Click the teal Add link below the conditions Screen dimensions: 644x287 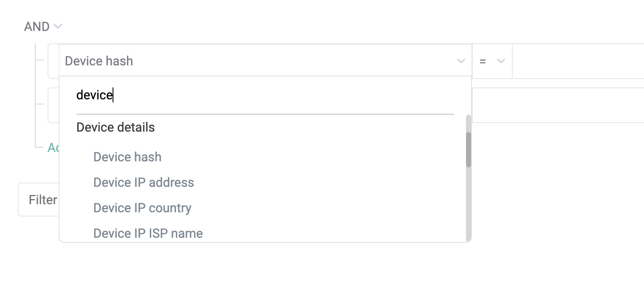(x=53, y=147)
